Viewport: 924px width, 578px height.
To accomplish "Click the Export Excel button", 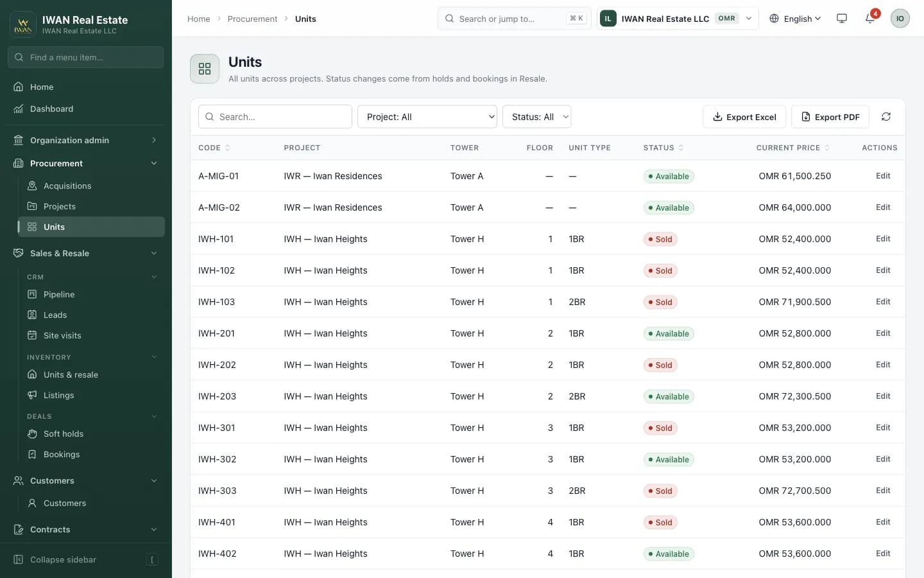I will [x=744, y=117].
